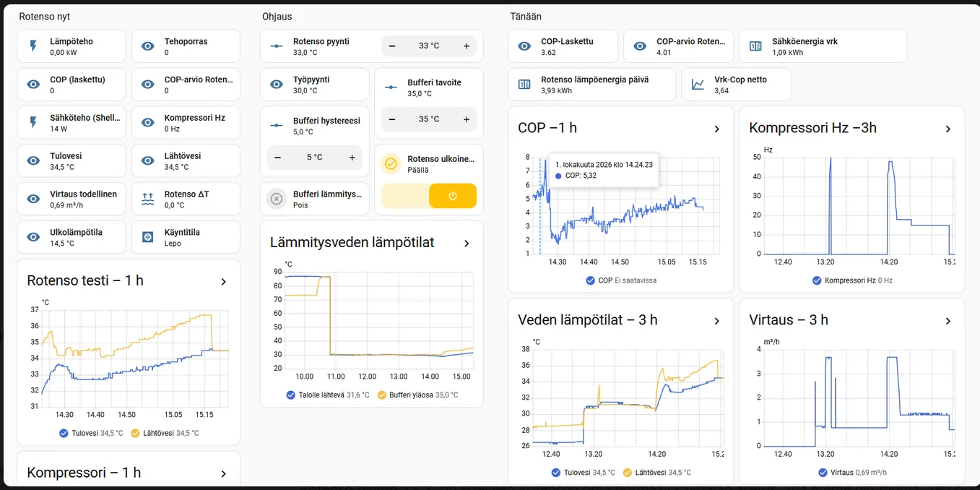Increase Rotenso pyynti above 33 °C
980x490 pixels.
pos(467,46)
